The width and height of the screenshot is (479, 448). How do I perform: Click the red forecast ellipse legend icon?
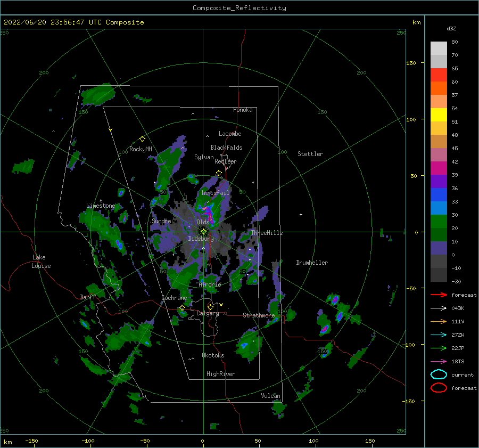coord(439,388)
